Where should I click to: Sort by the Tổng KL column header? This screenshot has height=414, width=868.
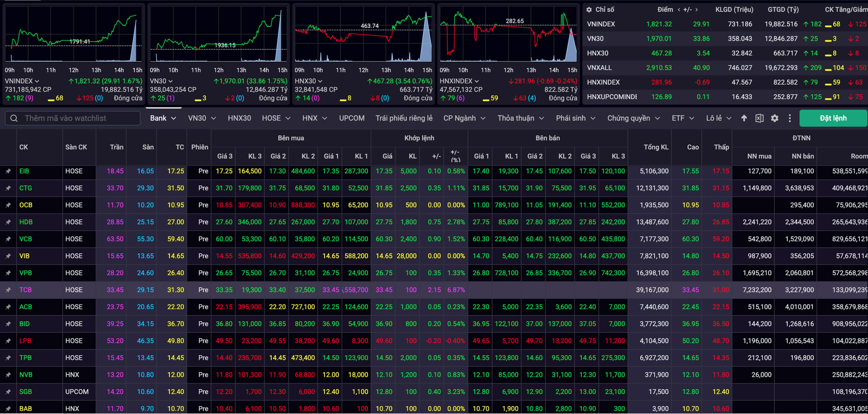click(x=656, y=147)
